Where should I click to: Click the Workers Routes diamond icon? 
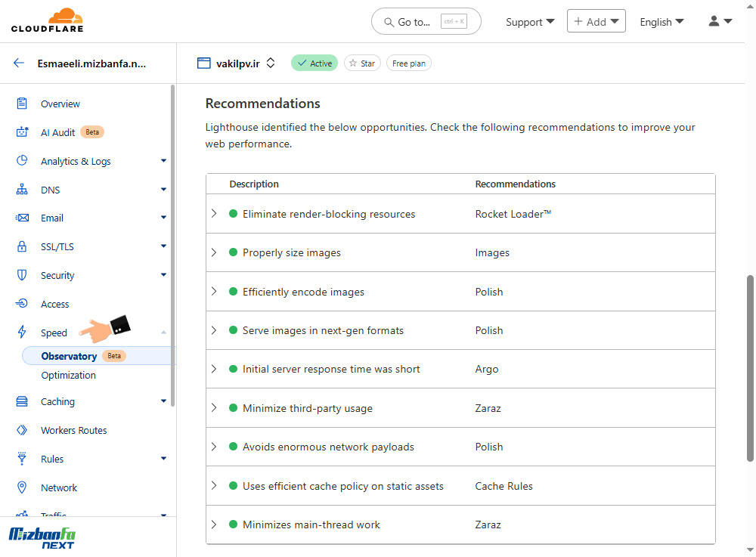[22, 430]
